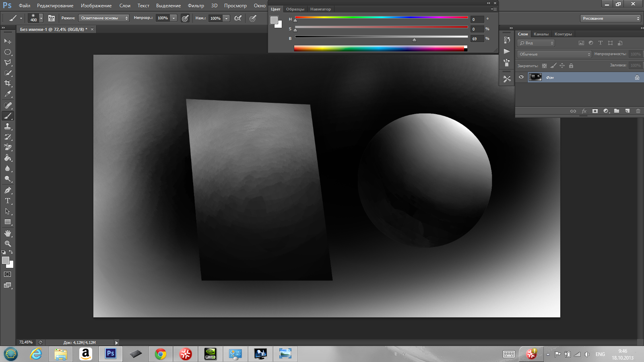Open the tool preset picker arrow
This screenshot has width=644, height=362.
pos(21,18)
